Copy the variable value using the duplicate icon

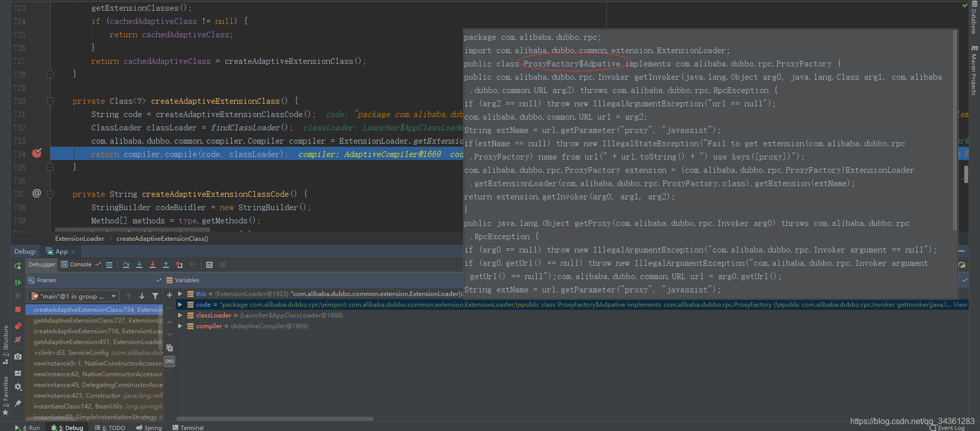tap(170, 348)
